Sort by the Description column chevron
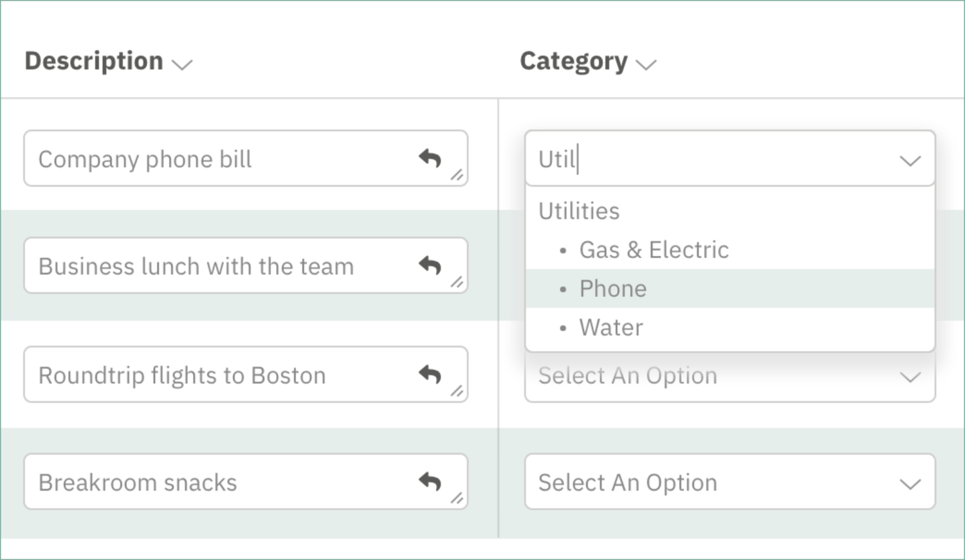The height and width of the screenshot is (560, 965). (183, 64)
